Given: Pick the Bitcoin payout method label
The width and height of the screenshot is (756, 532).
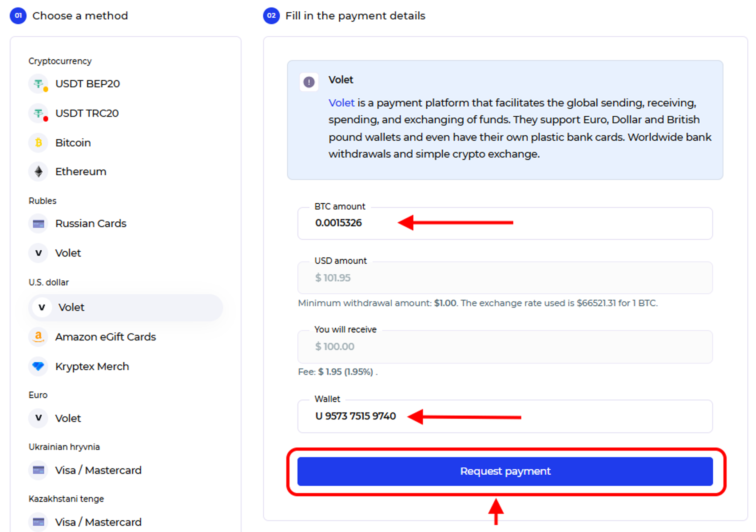Looking at the screenshot, I should 73,142.
